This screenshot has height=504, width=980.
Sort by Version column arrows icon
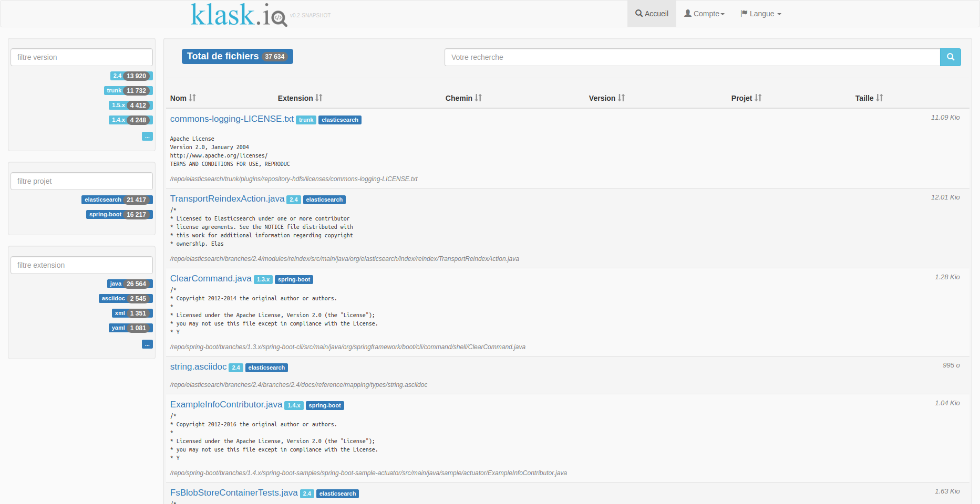click(621, 98)
